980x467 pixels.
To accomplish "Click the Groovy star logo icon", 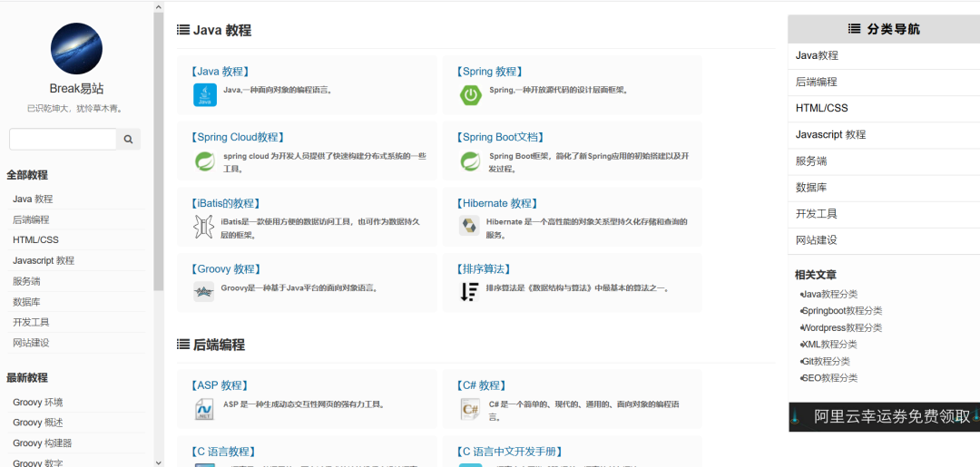I will (x=204, y=292).
